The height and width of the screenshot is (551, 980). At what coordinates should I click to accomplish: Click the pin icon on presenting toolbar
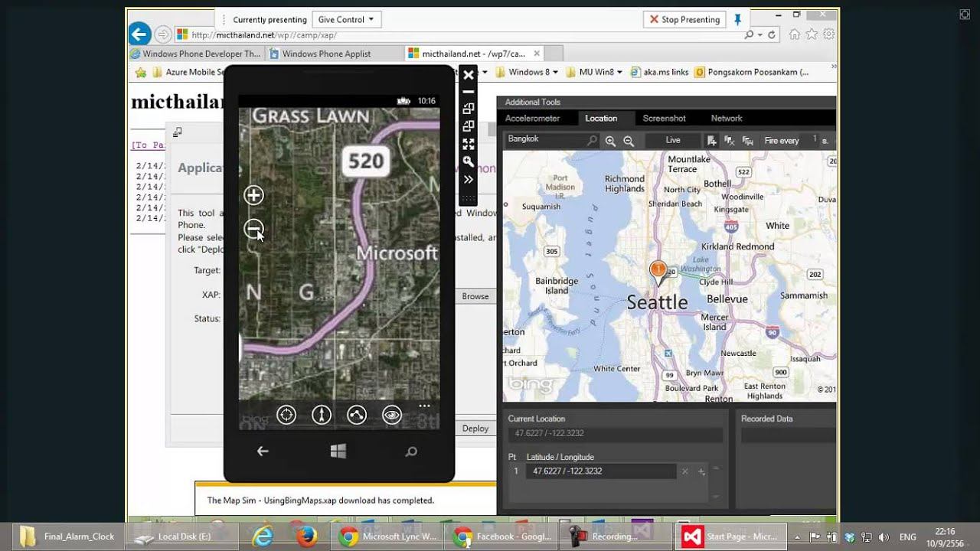pos(737,19)
